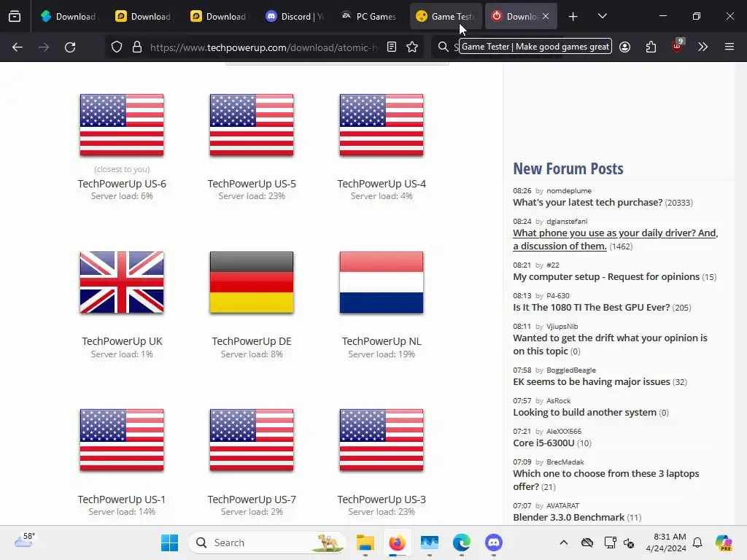The width and height of the screenshot is (747, 560).
Task: Select the TechPowerUp UK flag server
Action: pyautogui.click(x=122, y=282)
